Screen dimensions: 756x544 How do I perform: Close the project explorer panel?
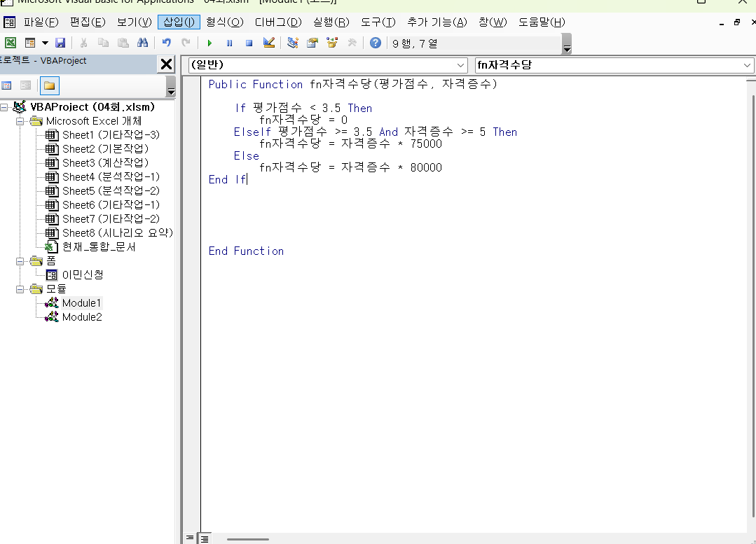(166, 65)
